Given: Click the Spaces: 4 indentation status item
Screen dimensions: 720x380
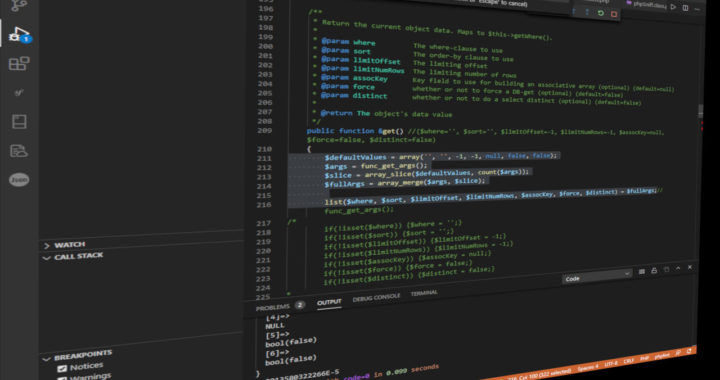Looking at the screenshot, I should point(589,367).
